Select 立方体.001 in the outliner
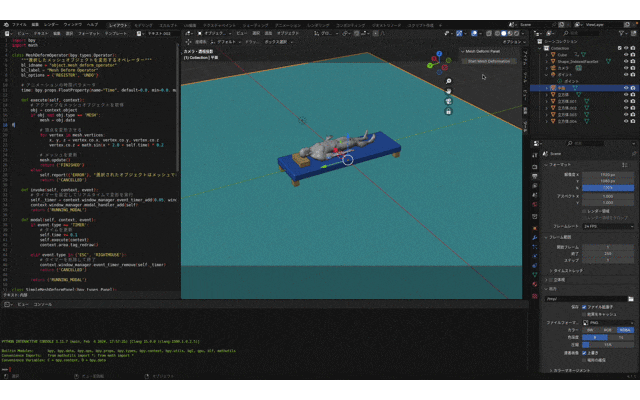Image resolution: width=640 pixels, height=400 pixels. [567, 101]
